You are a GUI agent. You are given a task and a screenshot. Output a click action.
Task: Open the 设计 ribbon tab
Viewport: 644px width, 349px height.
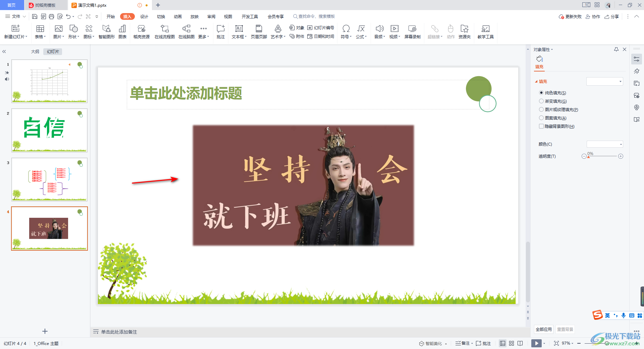144,16
